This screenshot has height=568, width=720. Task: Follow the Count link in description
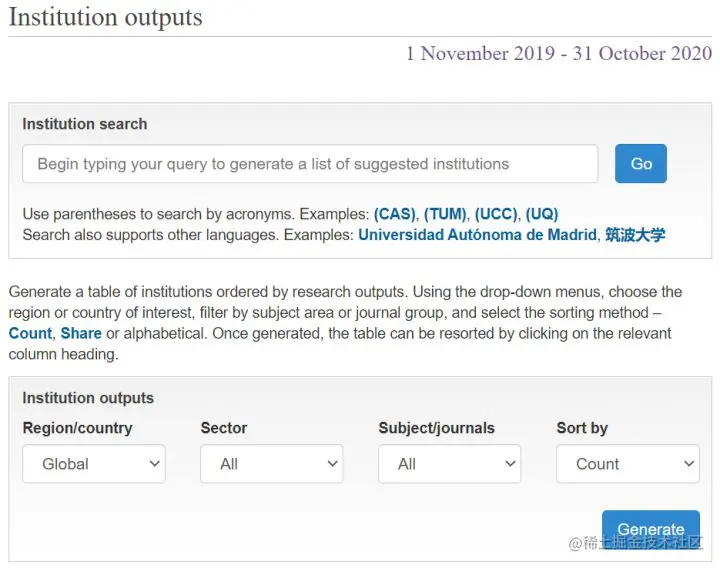tap(30, 333)
